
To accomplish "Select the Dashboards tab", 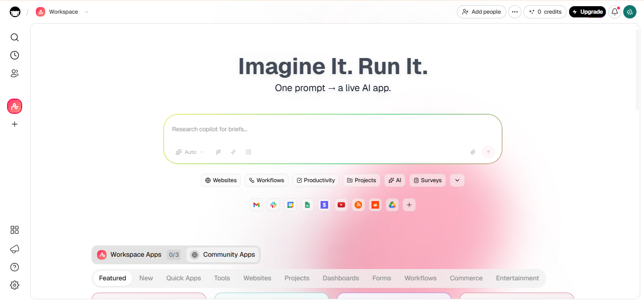I will tap(341, 278).
